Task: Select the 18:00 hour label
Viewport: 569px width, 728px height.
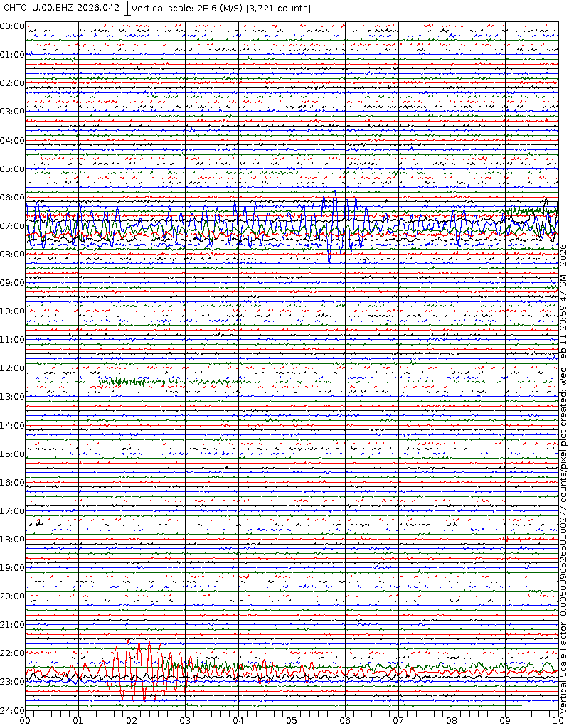Action: coord(13,539)
